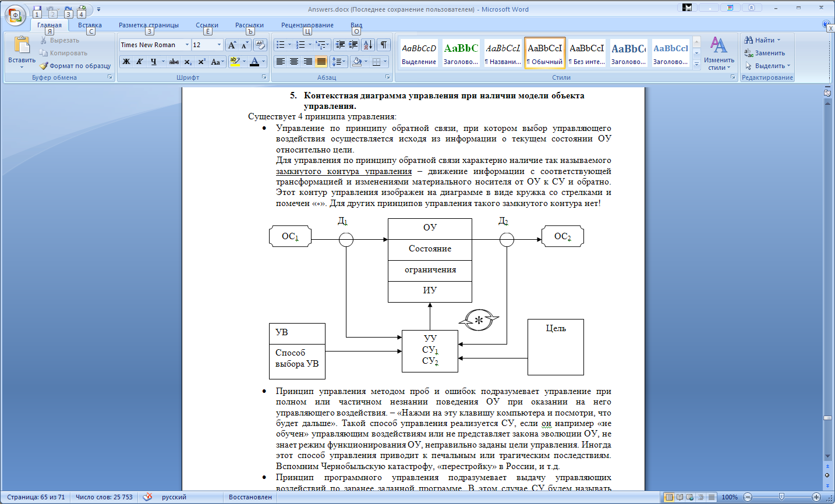
Task: Open Word Help question mark icon
Action: coord(827,24)
